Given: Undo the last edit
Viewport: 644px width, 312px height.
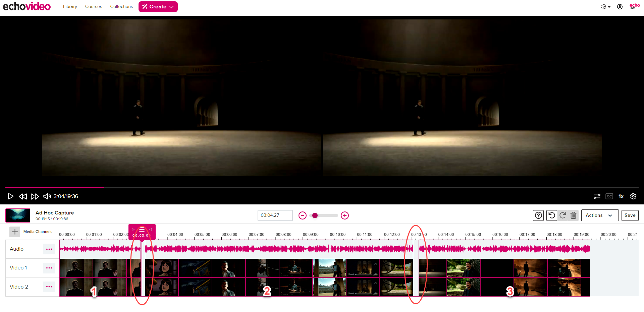Looking at the screenshot, I should (x=552, y=215).
